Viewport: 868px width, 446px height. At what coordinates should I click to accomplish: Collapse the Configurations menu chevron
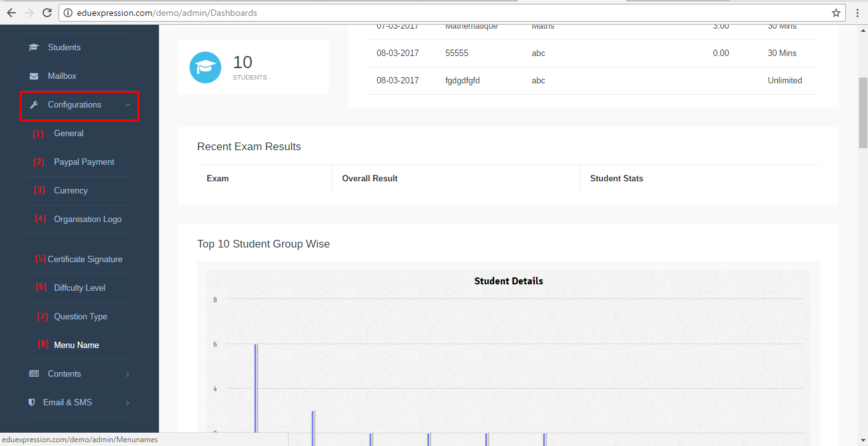pyautogui.click(x=128, y=105)
